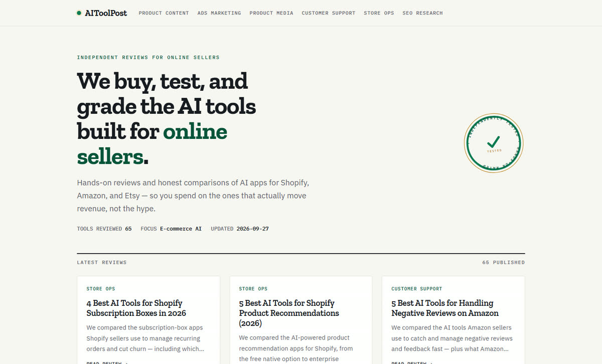Click the 'Tools Reviewed 65' stat

pyautogui.click(x=104, y=229)
